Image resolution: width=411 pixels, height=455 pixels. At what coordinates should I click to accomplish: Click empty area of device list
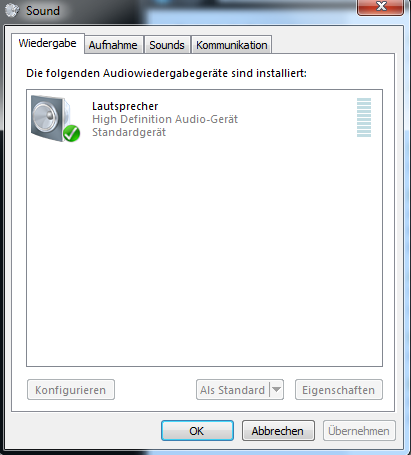(x=204, y=253)
